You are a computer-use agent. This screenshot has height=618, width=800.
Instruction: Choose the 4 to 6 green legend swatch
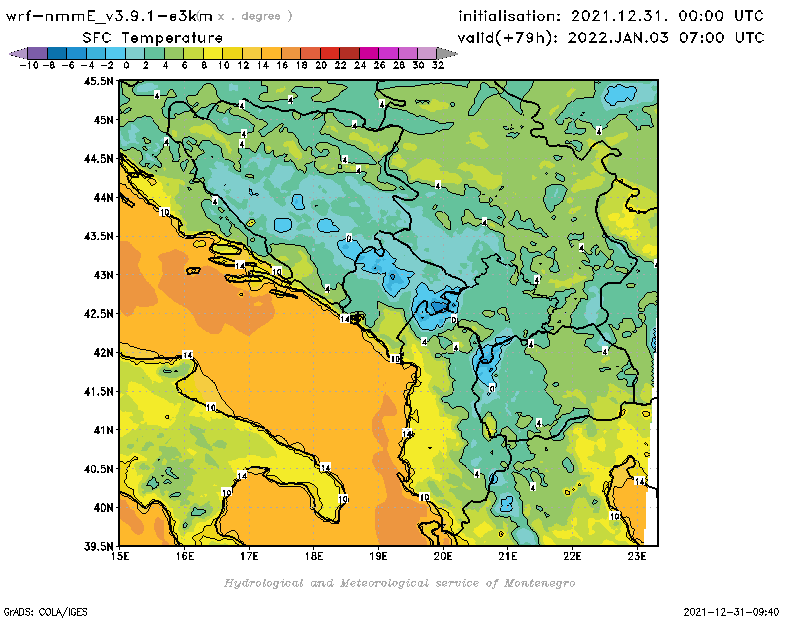click(x=173, y=53)
